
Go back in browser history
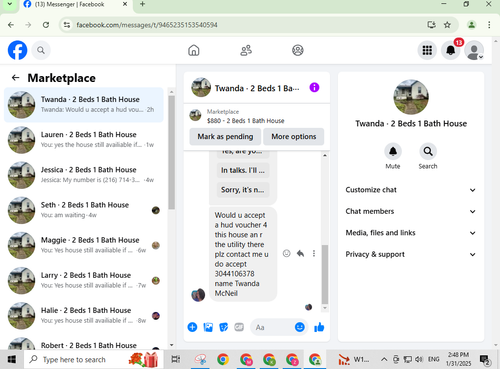tap(11, 25)
